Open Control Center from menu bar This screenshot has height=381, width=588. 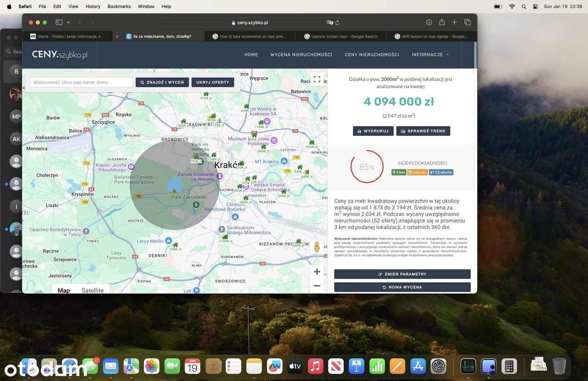click(x=535, y=6)
